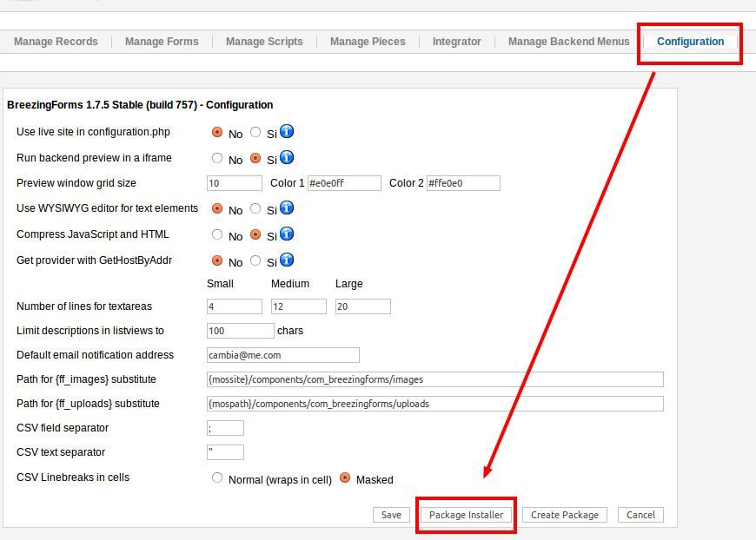
Task: Open info icon for Get provider with GetHostByAddr
Action: click(287, 260)
